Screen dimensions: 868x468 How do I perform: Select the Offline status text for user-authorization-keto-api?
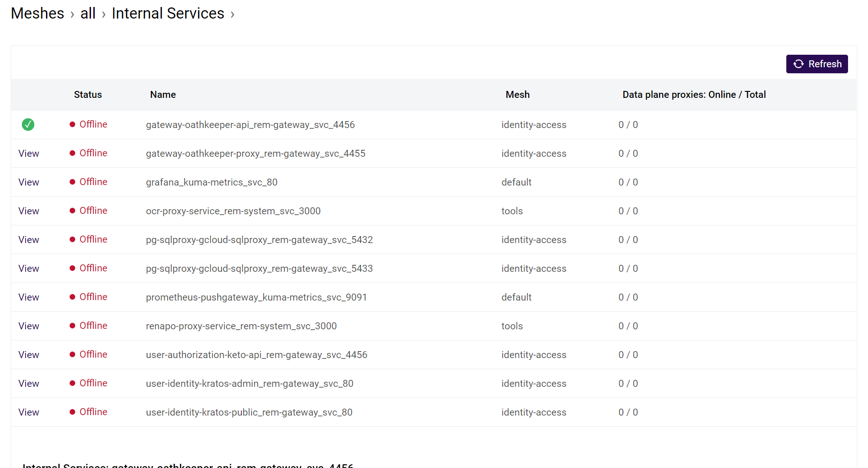pos(93,354)
